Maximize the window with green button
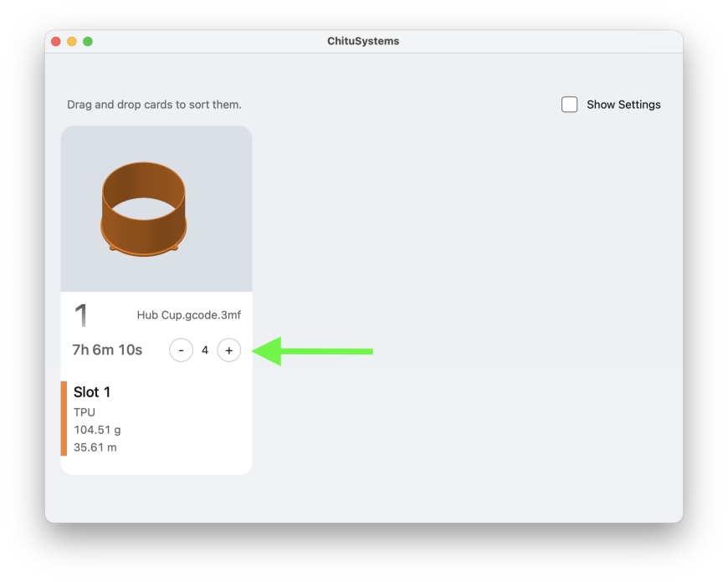Viewport: 728px width, 582px height. (x=88, y=41)
